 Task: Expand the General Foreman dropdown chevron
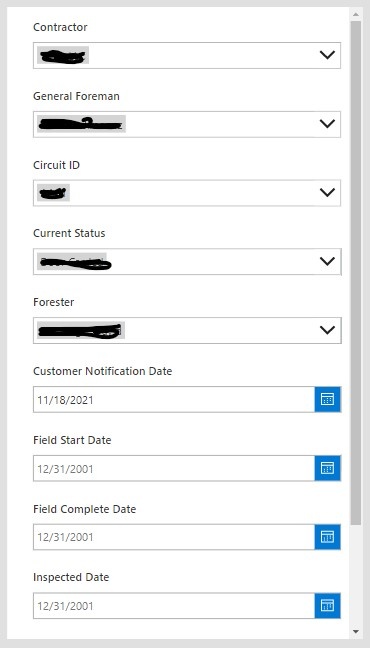tap(327, 124)
